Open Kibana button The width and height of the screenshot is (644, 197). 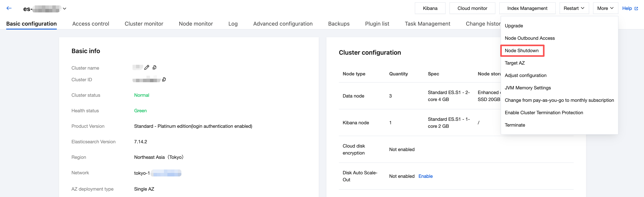(x=430, y=8)
